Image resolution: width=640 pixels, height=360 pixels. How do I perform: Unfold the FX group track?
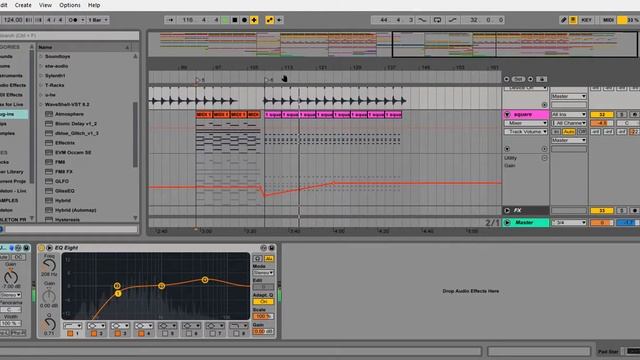point(507,211)
